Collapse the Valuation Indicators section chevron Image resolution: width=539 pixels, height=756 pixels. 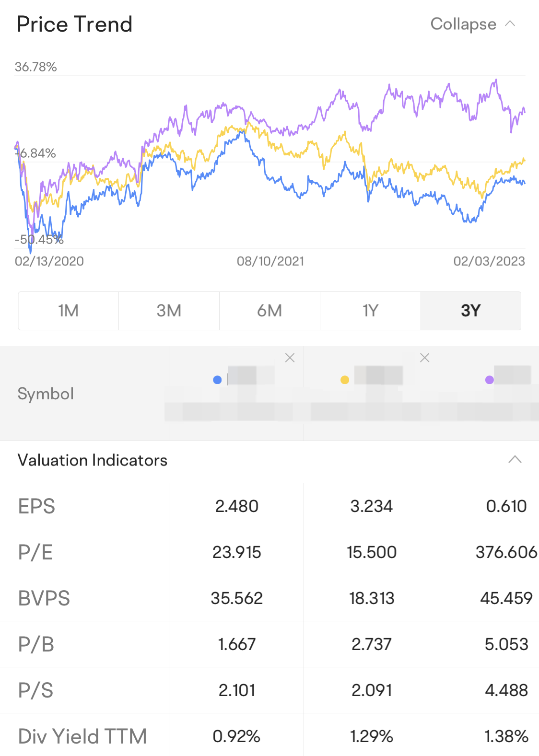pyautogui.click(x=515, y=460)
